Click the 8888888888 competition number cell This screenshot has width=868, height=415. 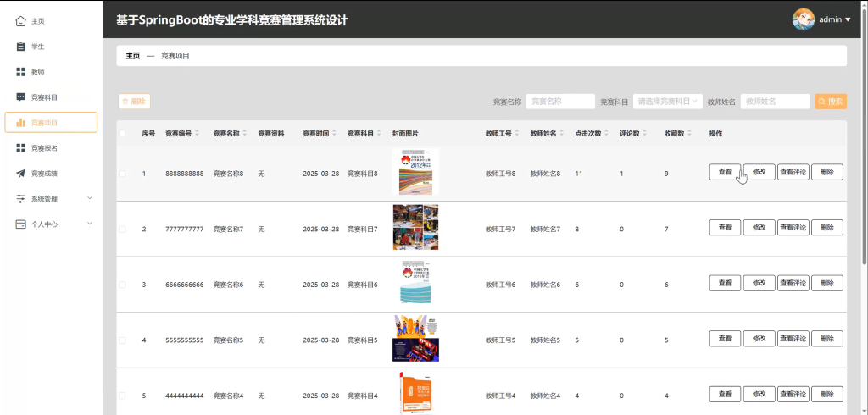[184, 174]
